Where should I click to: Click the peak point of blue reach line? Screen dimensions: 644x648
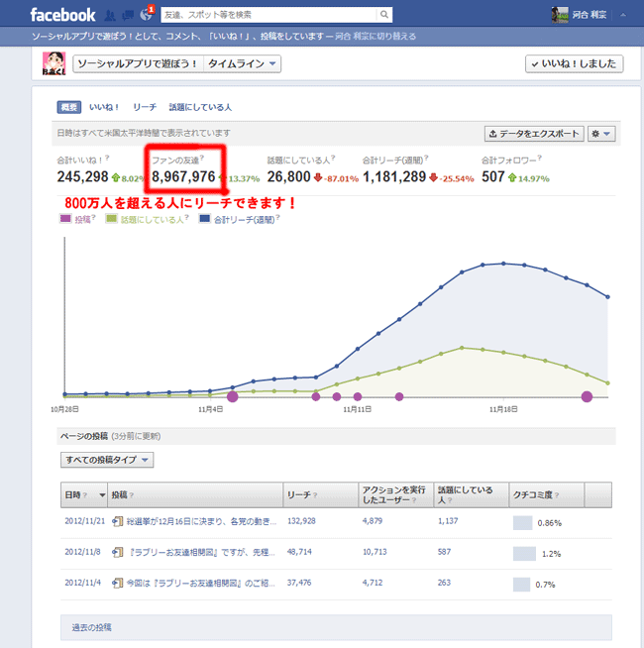[x=503, y=264]
